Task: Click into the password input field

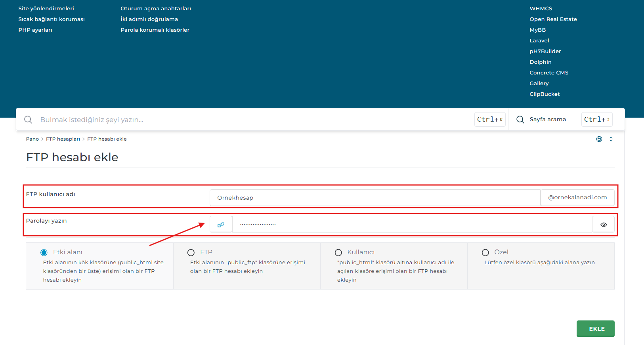Action: tap(411, 225)
